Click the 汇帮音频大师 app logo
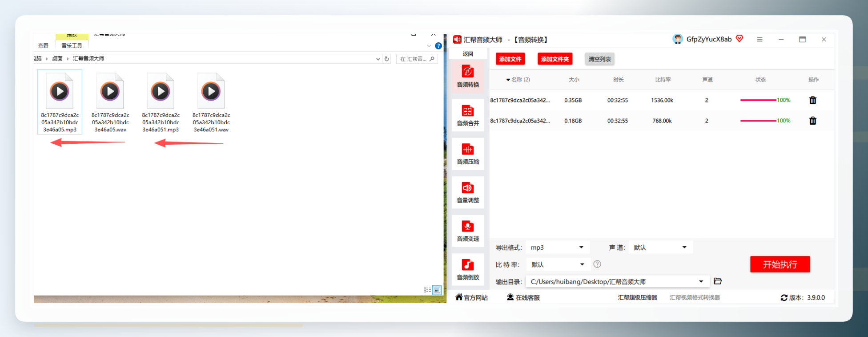The height and width of the screenshot is (337, 868). (x=457, y=40)
